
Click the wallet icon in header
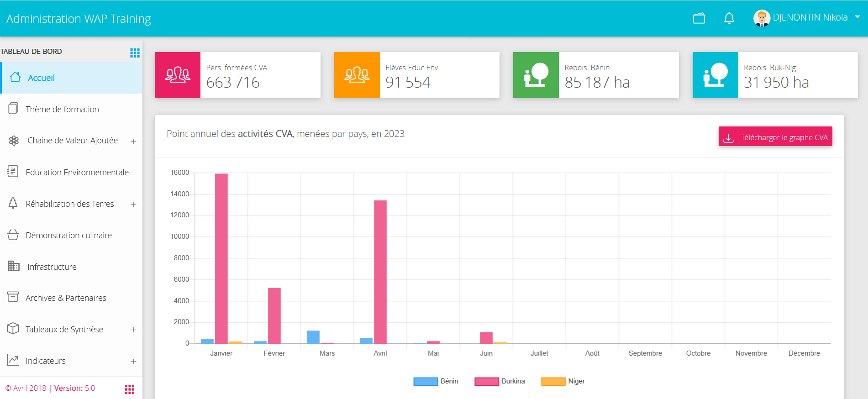click(x=699, y=18)
